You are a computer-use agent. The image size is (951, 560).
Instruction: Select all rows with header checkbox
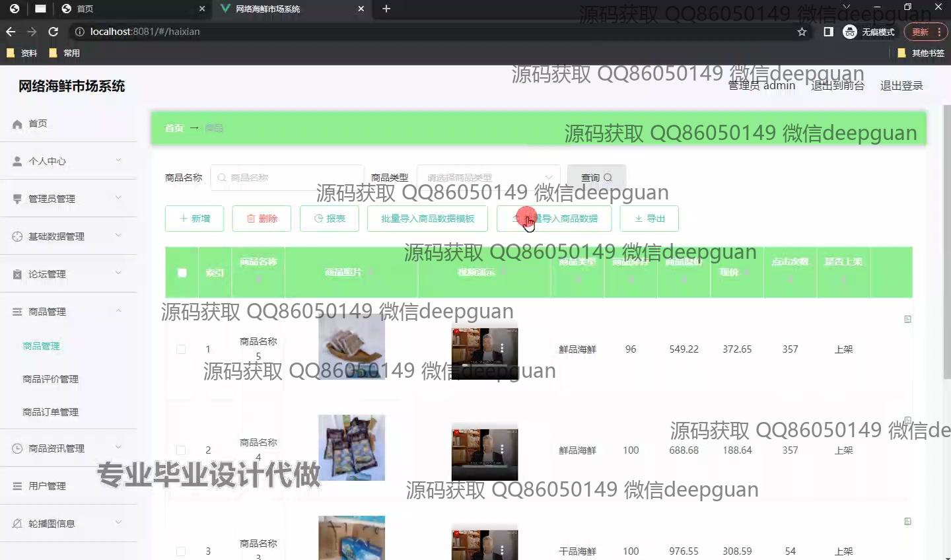tap(182, 272)
